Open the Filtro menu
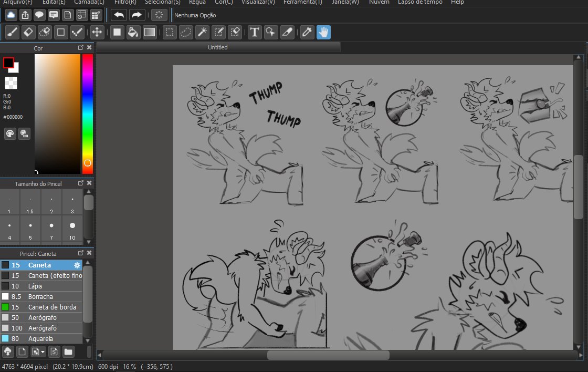This screenshot has width=588, height=372. (125, 2)
